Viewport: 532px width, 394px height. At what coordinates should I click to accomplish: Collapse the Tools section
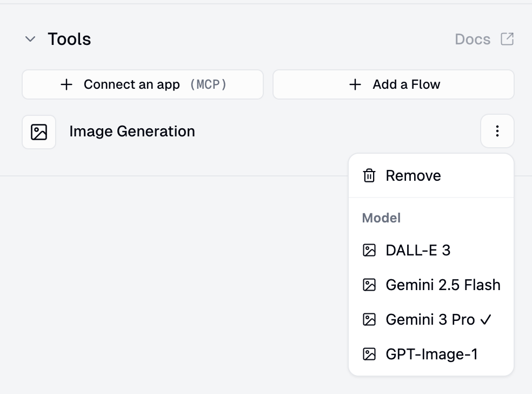pos(30,39)
